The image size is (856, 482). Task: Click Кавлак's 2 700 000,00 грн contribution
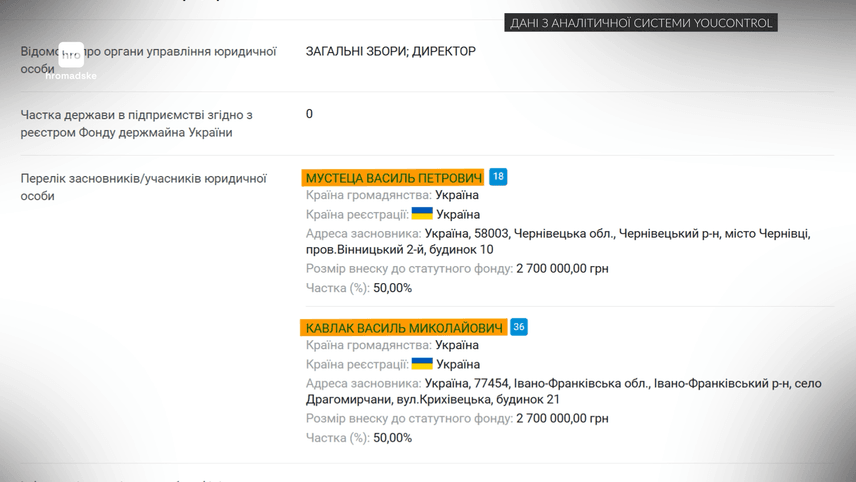click(562, 419)
